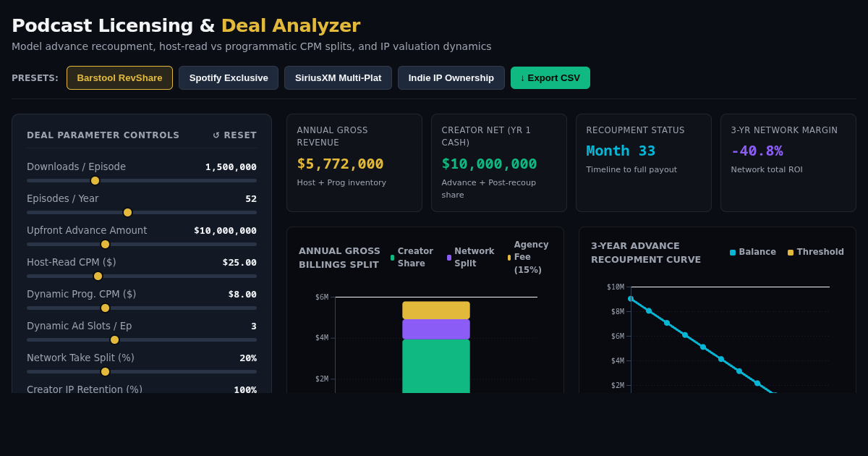Click the Month 33 recoupment status
Viewport: 868px width, 456px height.
point(621,151)
